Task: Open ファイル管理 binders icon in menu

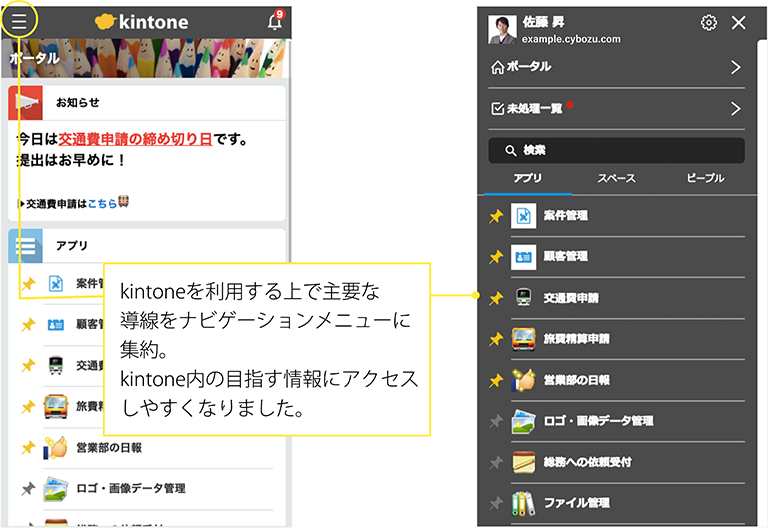Action: (x=523, y=504)
